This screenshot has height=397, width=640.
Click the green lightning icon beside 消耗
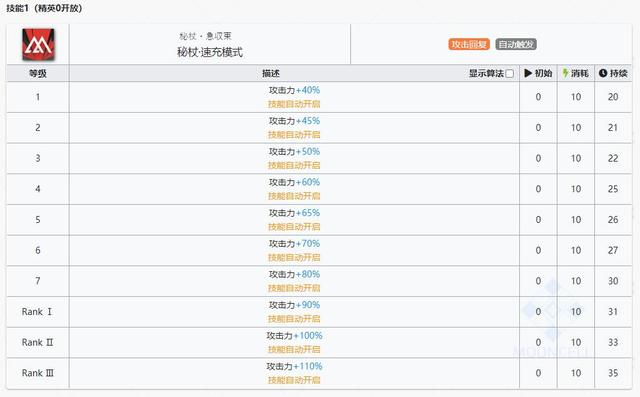tap(565, 73)
